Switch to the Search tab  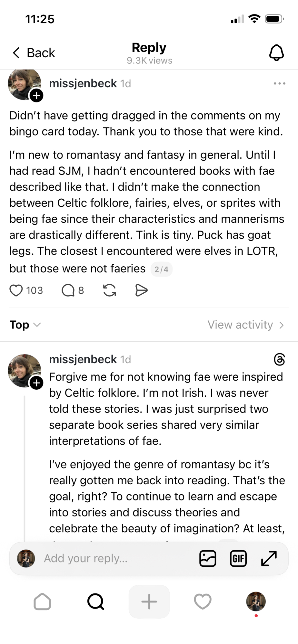96,601
